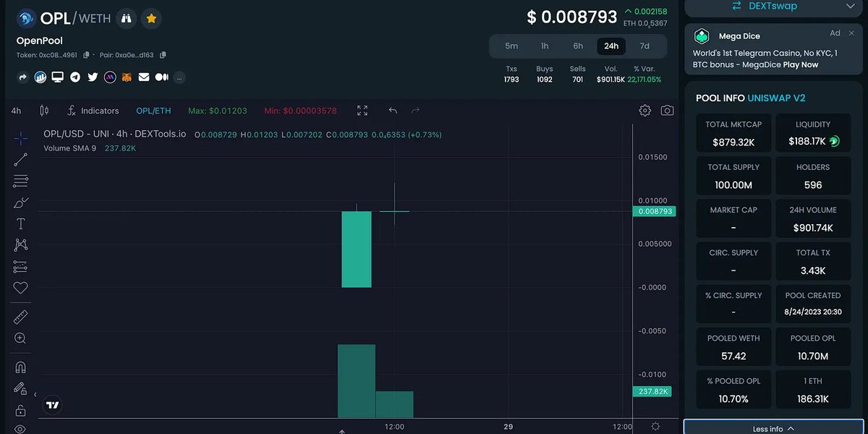The height and width of the screenshot is (434, 868).
Task: Select the crosshair cursor tool
Action: pyautogui.click(x=20, y=137)
